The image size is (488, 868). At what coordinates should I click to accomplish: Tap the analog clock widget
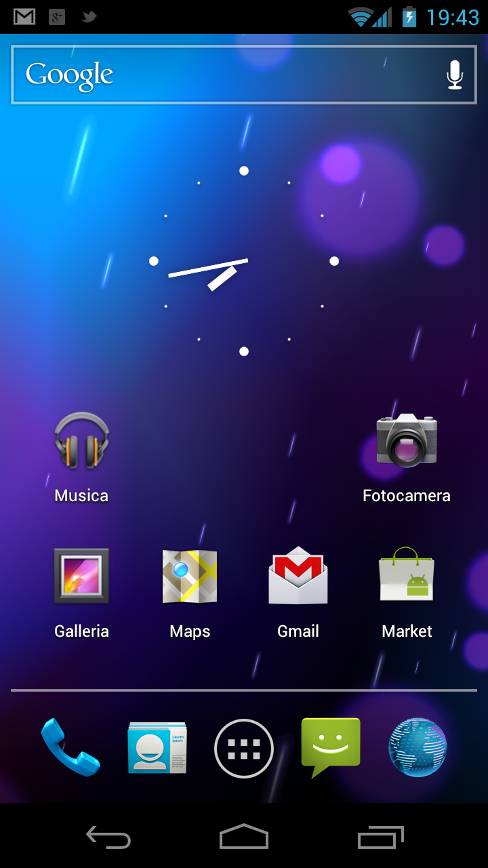(244, 261)
